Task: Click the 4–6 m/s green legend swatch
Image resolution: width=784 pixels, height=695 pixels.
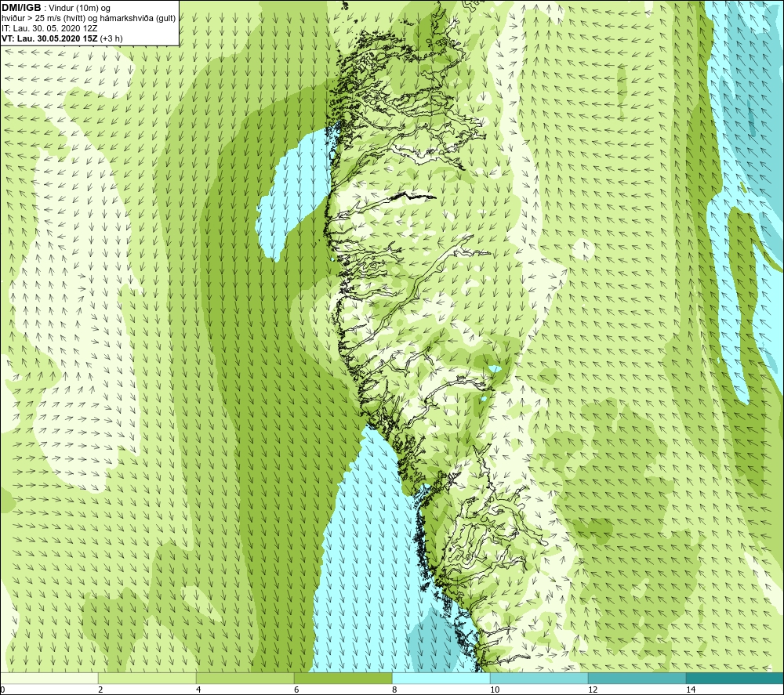Action: (x=245, y=678)
